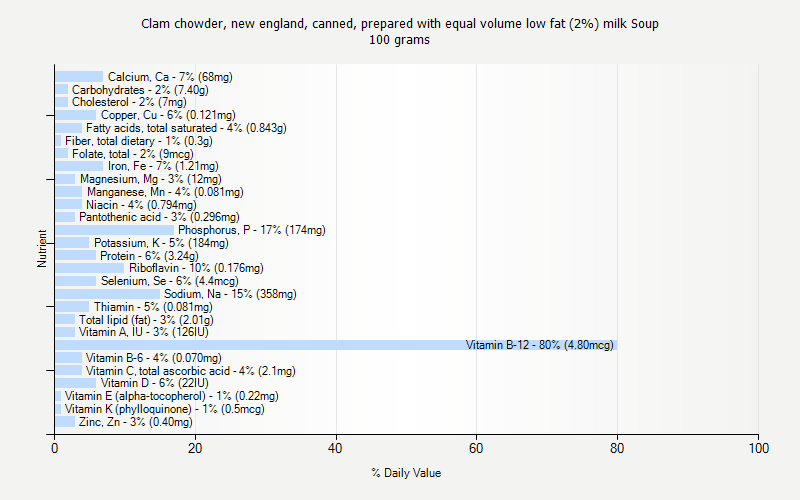Click the Magnesium, Mg - 3% (12mg) label
The image size is (800, 500).
pos(151,179)
